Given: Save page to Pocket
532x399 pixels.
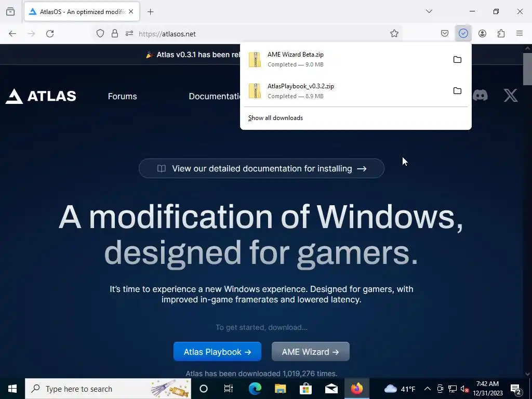Looking at the screenshot, I should tap(445, 34).
